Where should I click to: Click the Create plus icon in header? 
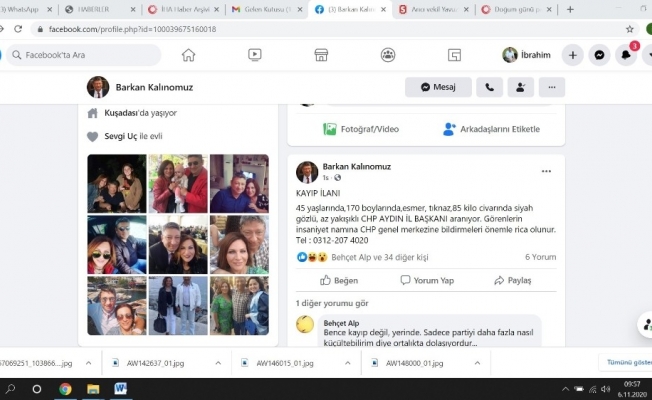(573, 55)
